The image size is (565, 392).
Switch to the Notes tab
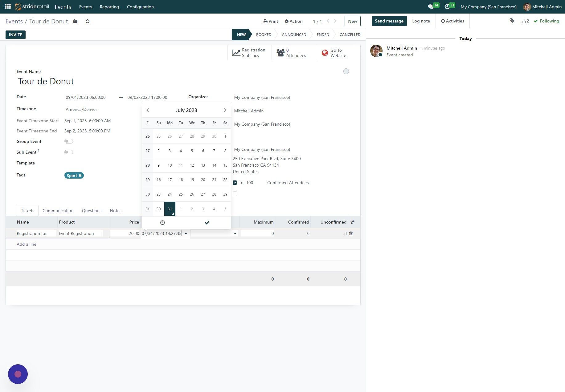tap(116, 211)
